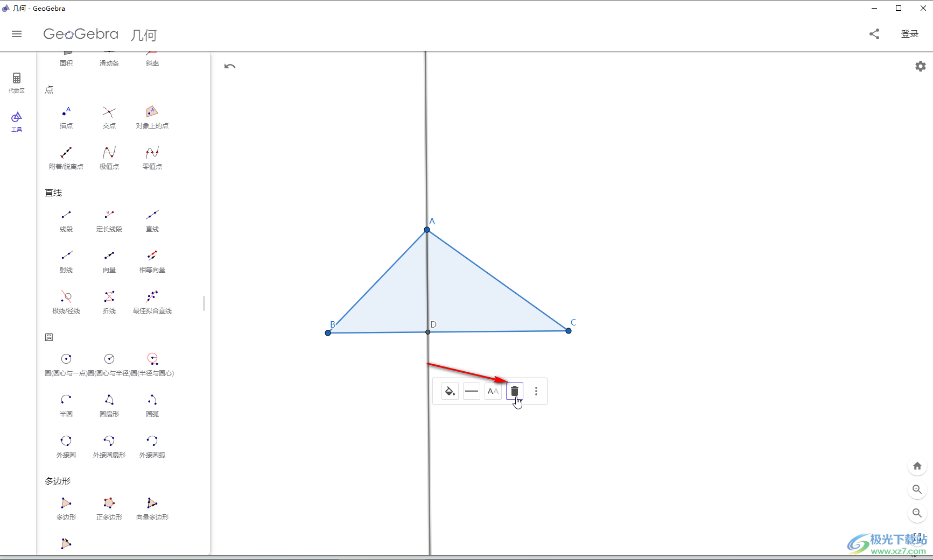Click the 斜率 slope tool label
Screen dimensions: 933x560
[x=152, y=63]
